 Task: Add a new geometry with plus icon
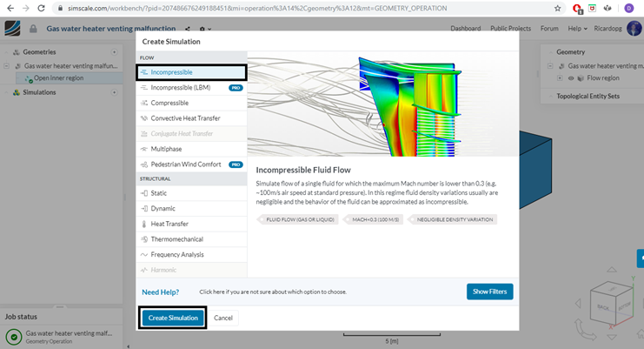(x=114, y=52)
